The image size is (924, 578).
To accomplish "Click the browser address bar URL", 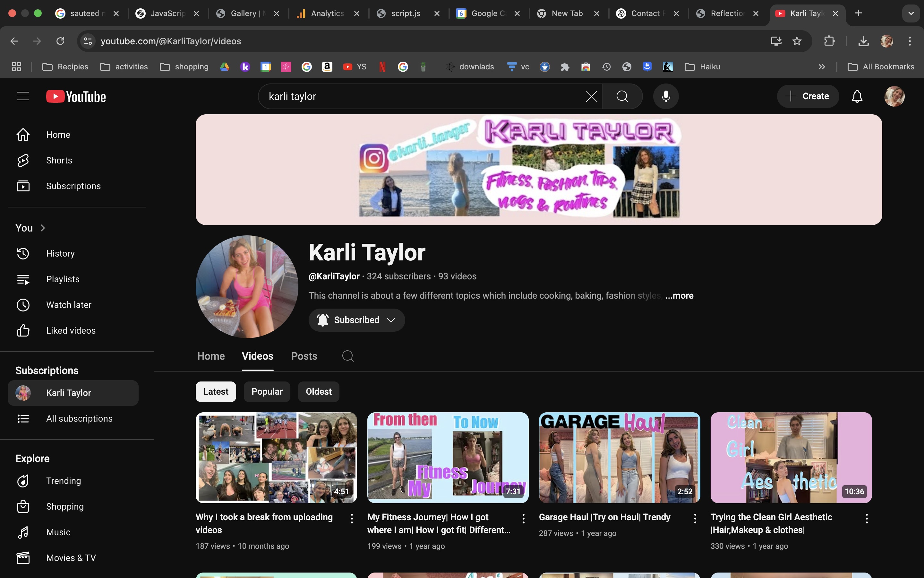I will [171, 41].
